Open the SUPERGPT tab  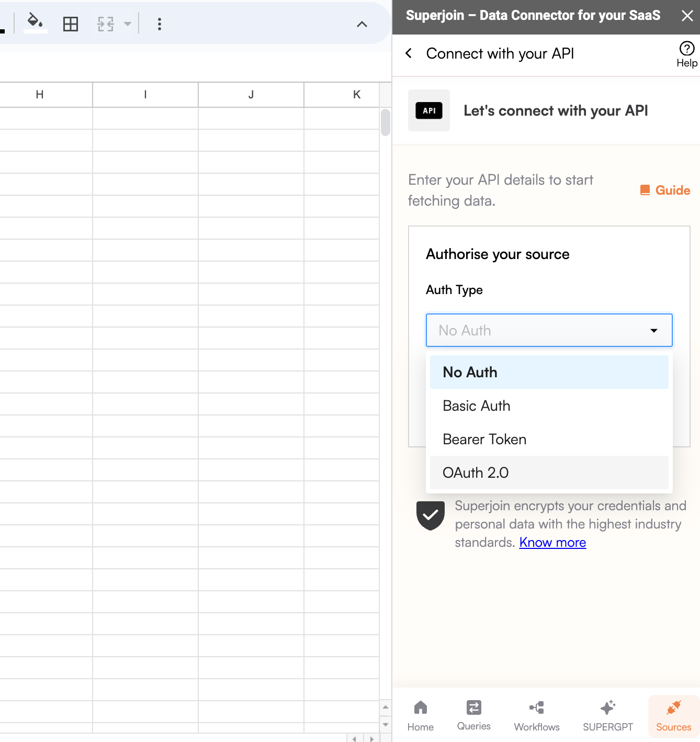tap(608, 716)
